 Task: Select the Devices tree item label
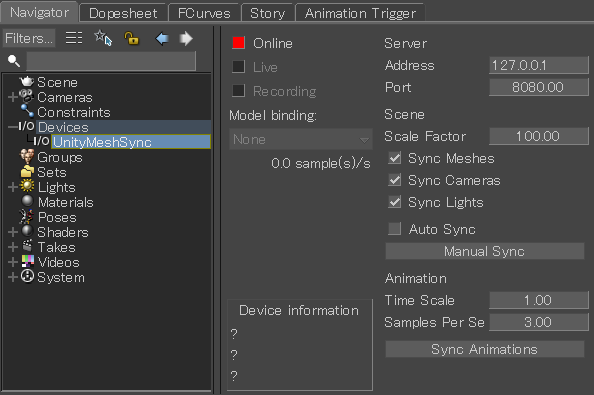(x=63, y=127)
